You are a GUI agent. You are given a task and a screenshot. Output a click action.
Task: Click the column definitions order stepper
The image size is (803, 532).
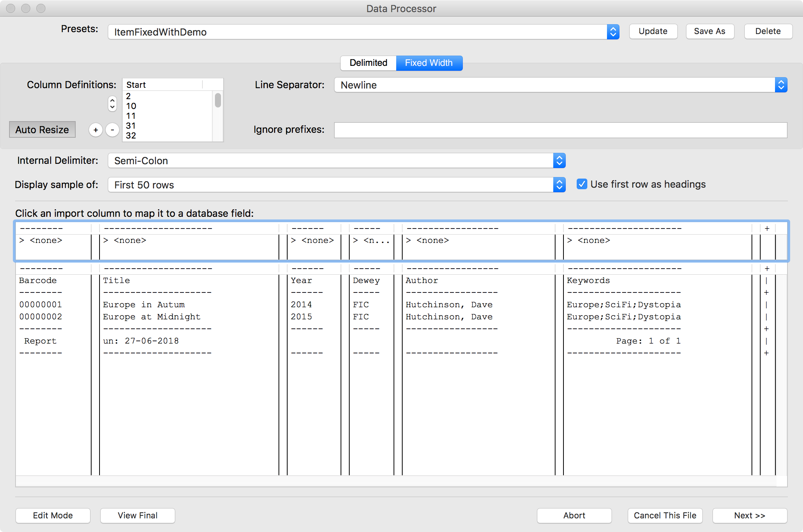click(x=112, y=104)
